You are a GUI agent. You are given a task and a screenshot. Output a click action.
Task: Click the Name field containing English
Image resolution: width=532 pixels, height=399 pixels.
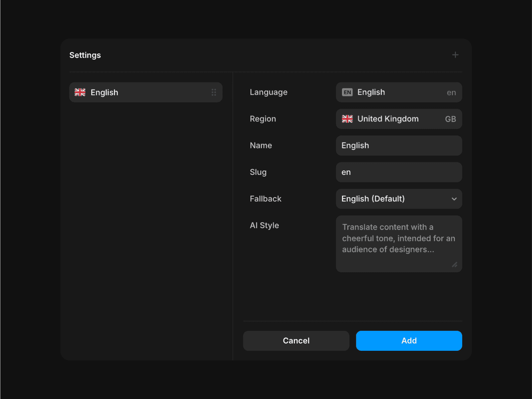(399, 145)
